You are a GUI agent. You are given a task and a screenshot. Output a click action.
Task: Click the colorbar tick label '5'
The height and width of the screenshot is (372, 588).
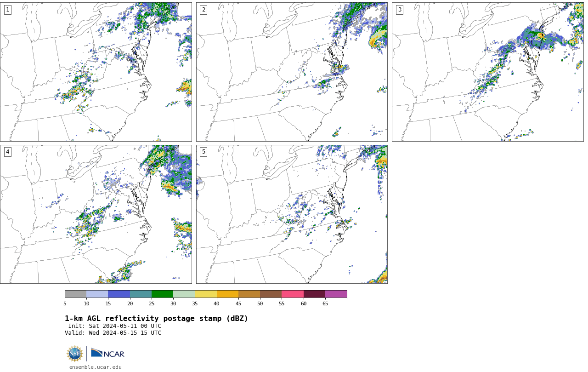point(65,303)
